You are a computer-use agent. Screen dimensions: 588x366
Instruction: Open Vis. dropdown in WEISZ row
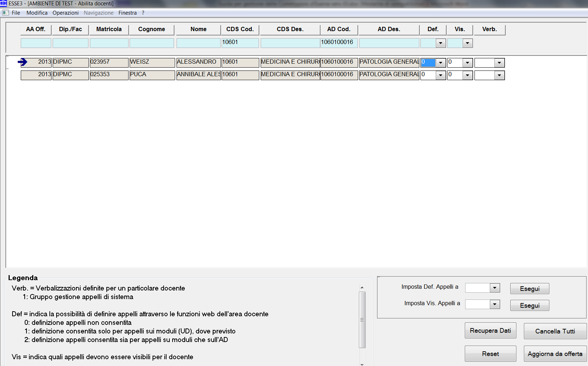(x=467, y=63)
